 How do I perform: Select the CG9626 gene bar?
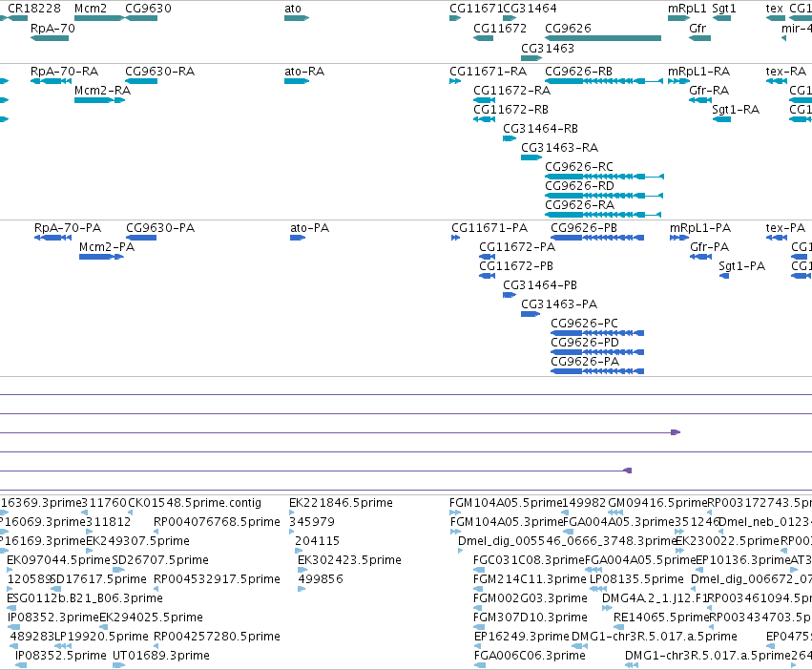[603, 38]
